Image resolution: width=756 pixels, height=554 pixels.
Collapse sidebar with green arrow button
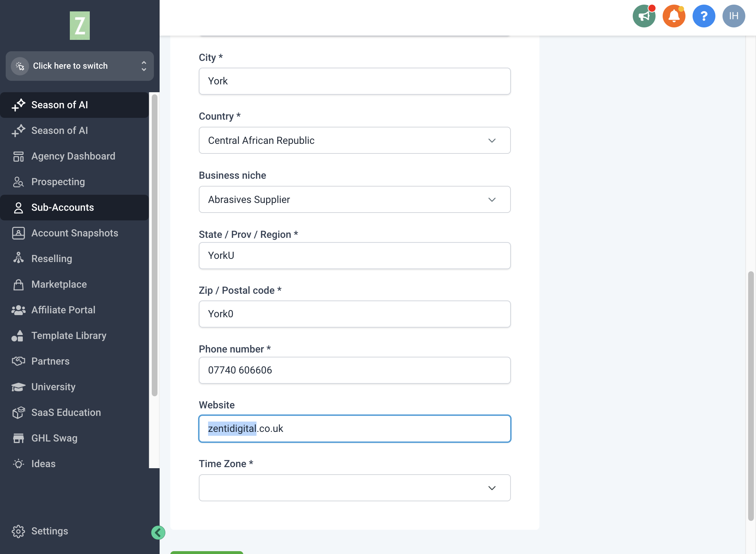[158, 532]
